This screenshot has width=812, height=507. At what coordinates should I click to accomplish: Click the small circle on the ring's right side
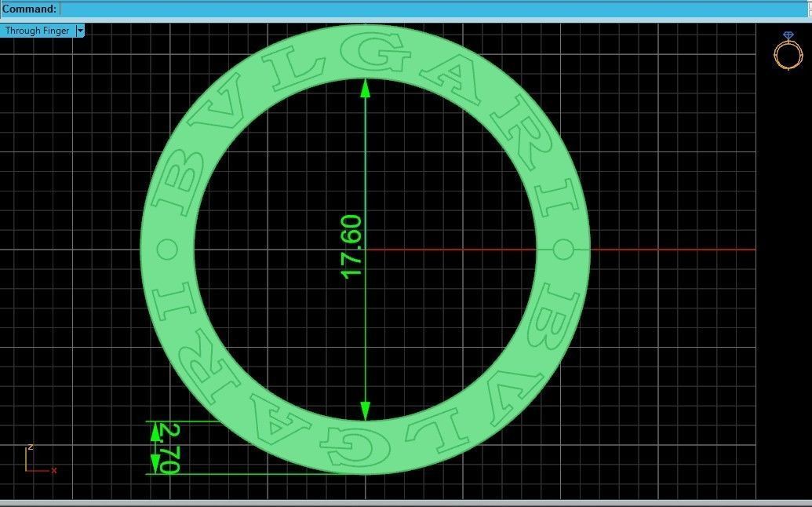pyautogui.click(x=563, y=249)
